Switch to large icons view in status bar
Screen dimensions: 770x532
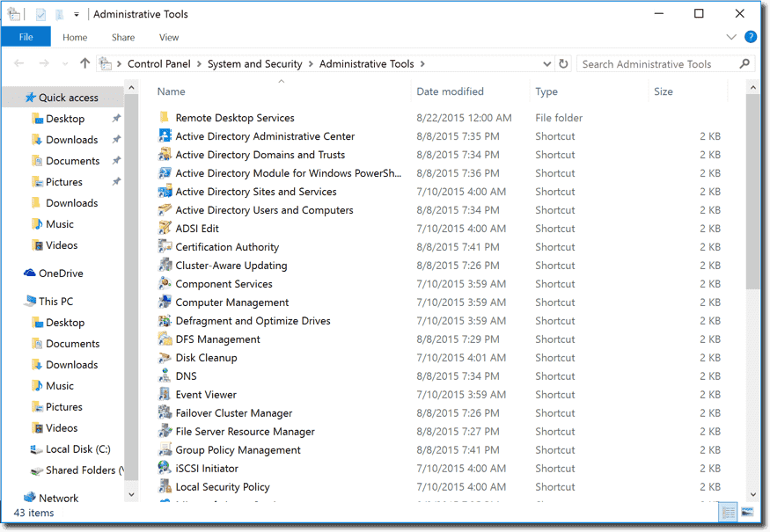pyautogui.click(x=747, y=513)
